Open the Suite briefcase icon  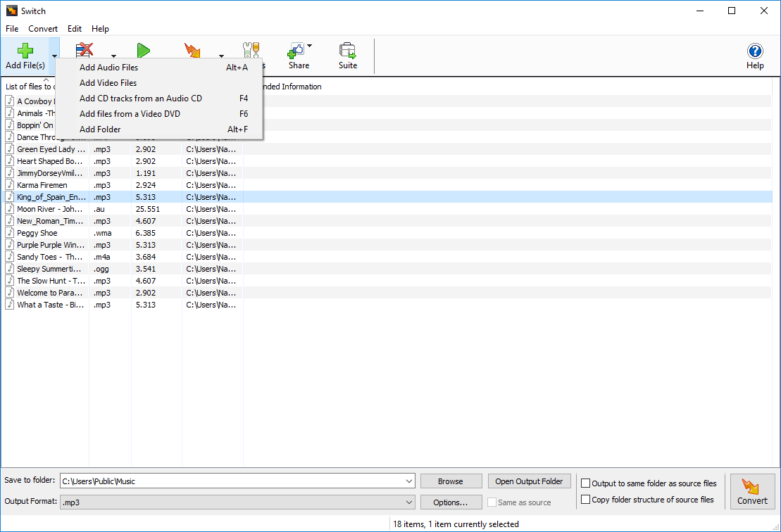[x=347, y=51]
